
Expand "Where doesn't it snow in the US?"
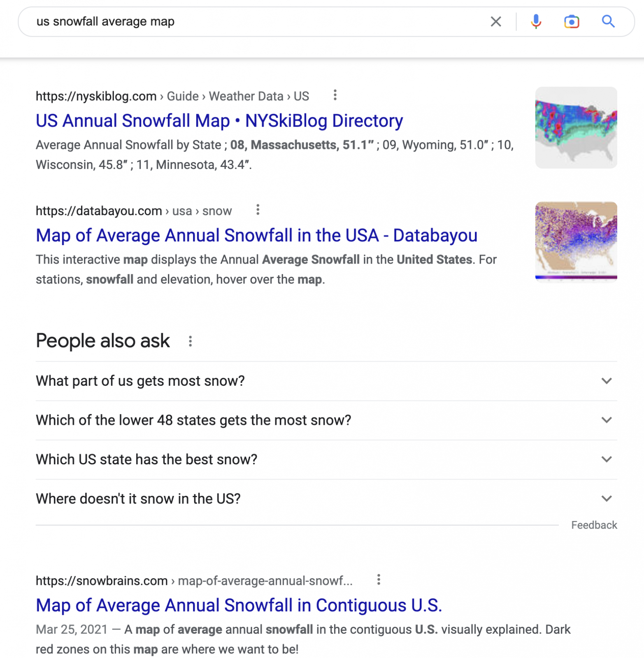(606, 498)
